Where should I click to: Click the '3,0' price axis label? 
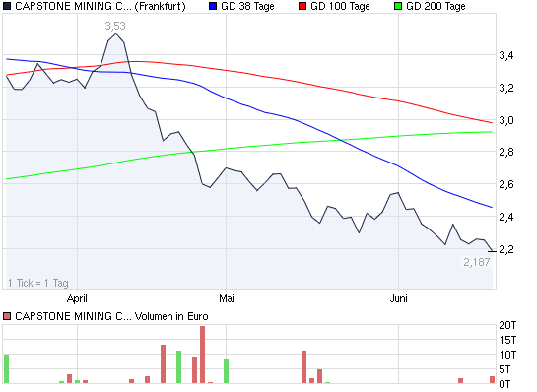[506, 120]
